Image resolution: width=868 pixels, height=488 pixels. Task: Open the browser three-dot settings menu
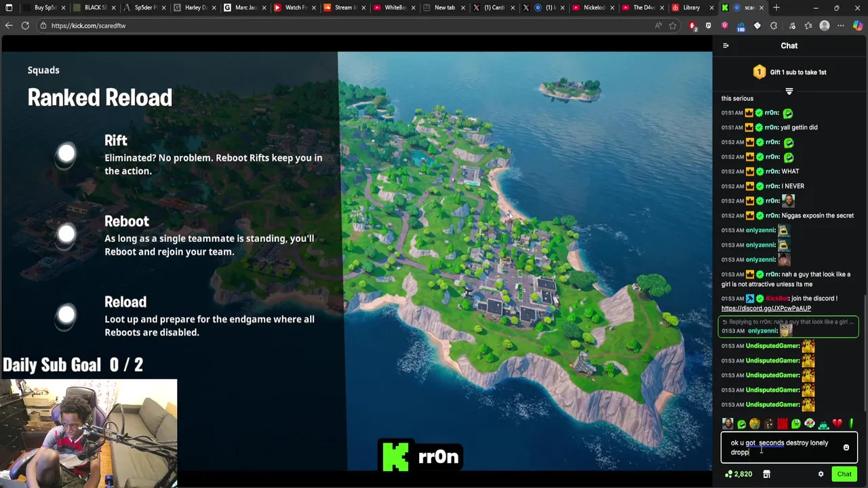[x=841, y=25]
